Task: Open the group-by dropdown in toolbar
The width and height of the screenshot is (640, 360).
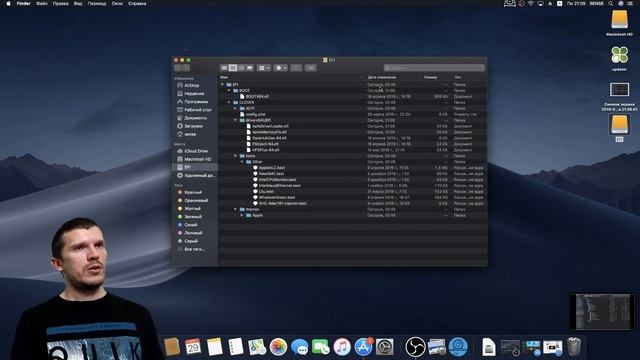Action: tap(264, 68)
